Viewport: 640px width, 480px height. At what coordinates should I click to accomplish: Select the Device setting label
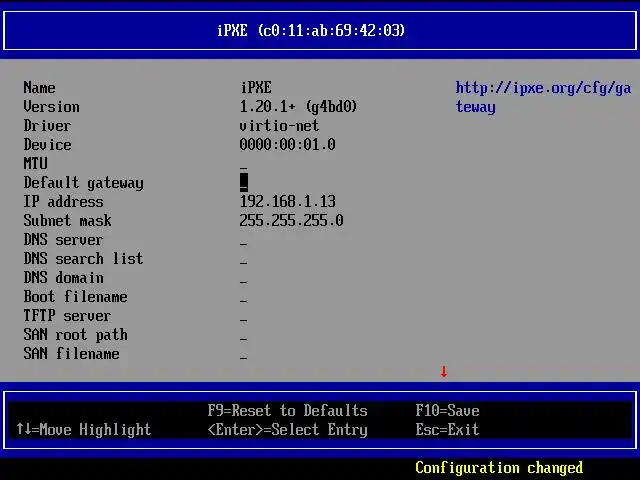click(47, 145)
